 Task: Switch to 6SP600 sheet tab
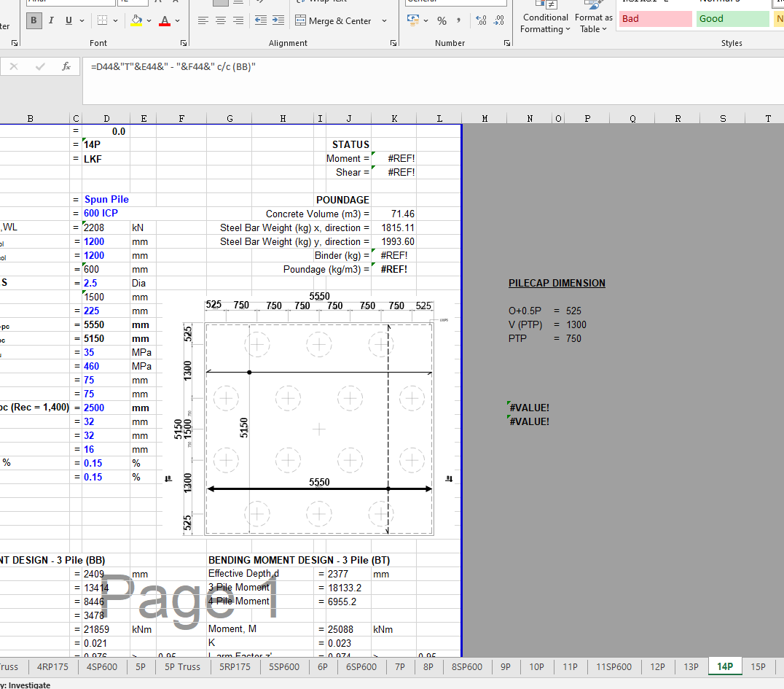pyautogui.click(x=361, y=667)
